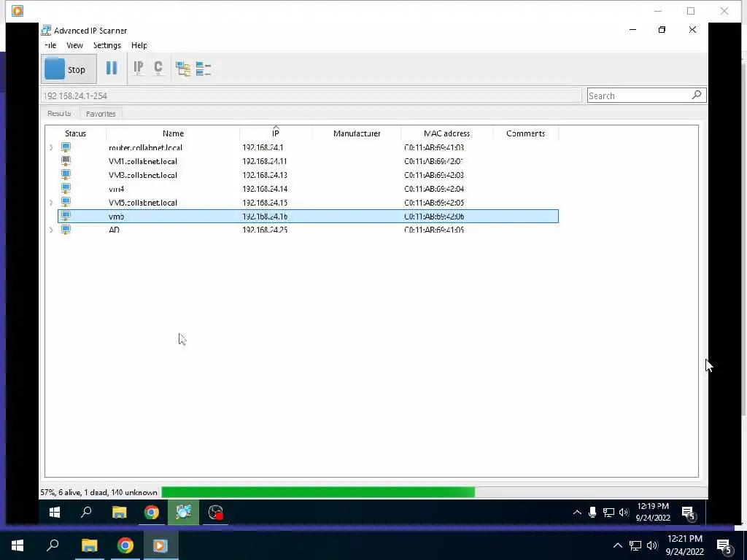
Task: Click the IP toolbar icon
Action: (138, 68)
